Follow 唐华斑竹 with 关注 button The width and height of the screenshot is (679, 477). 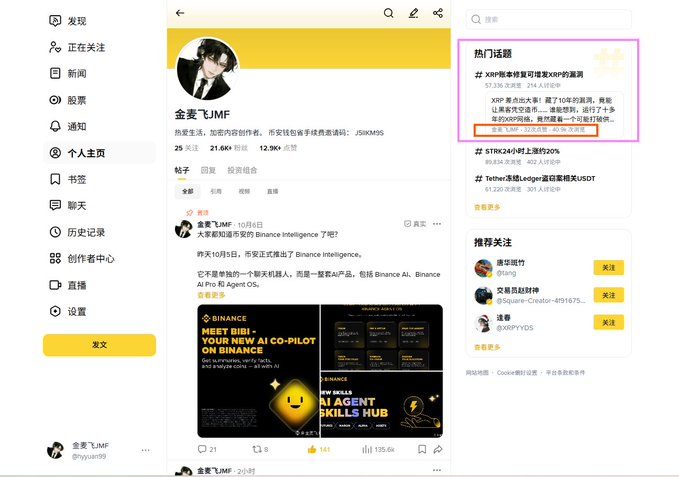click(x=608, y=268)
